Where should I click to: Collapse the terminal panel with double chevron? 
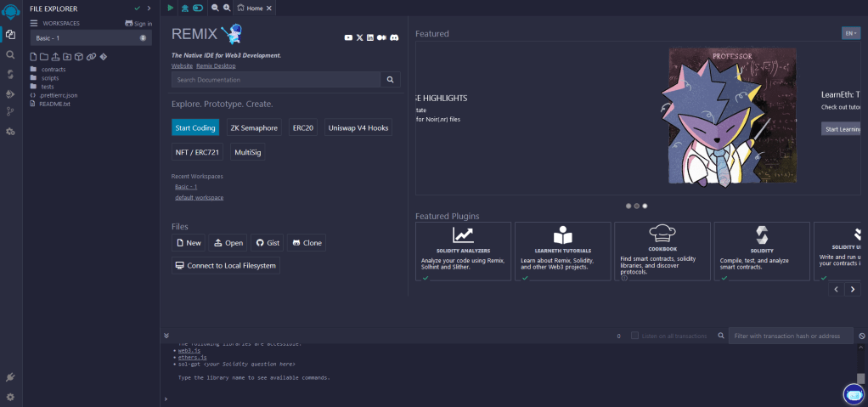(166, 336)
